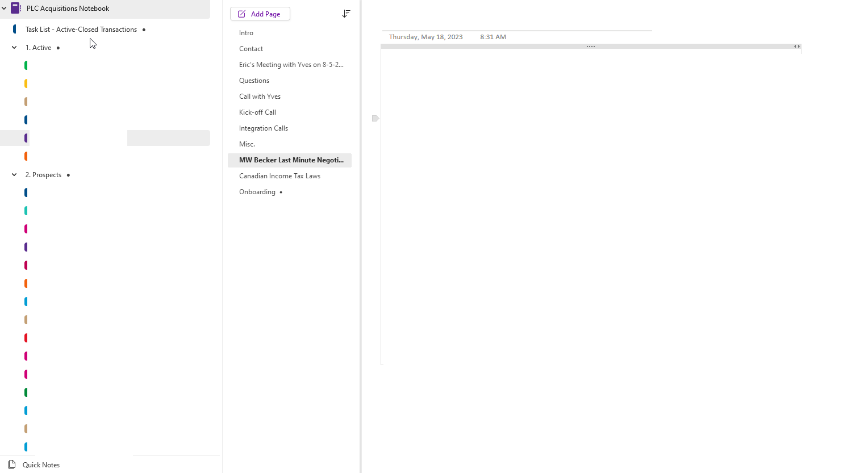Image resolution: width=868 pixels, height=473 pixels.
Task: Click the collapsed note tag on page margin
Action: pos(375,119)
